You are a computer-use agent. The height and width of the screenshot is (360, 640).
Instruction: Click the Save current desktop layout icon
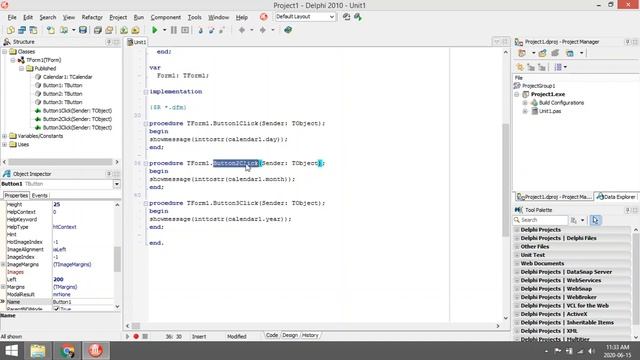pos(347,17)
